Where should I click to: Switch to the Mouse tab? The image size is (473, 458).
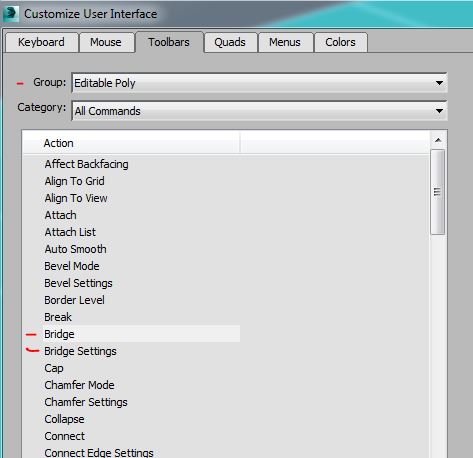pyautogui.click(x=106, y=42)
